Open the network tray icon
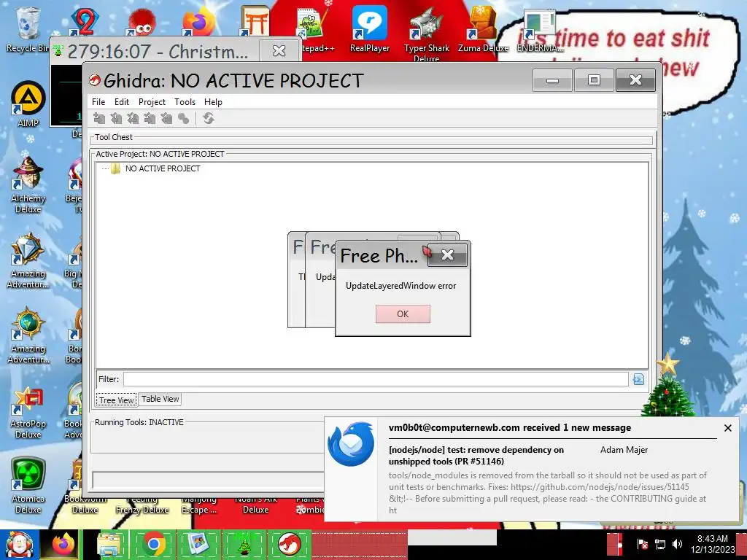Image resolution: width=747 pixels, height=560 pixels. (x=660, y=544)
